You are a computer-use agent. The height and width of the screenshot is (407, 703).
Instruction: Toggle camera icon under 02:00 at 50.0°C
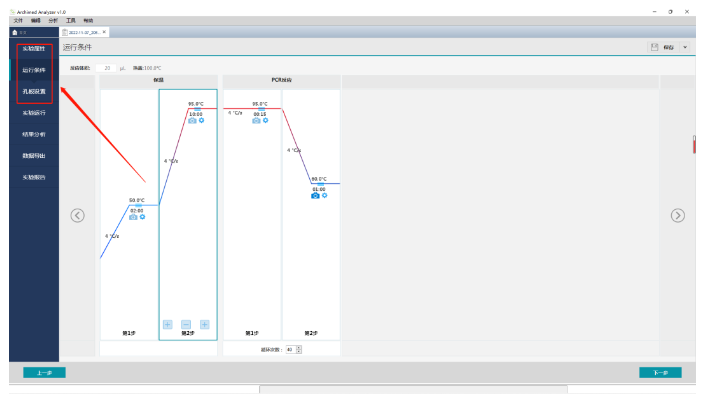pyautogui.click(x=133, y=217)
